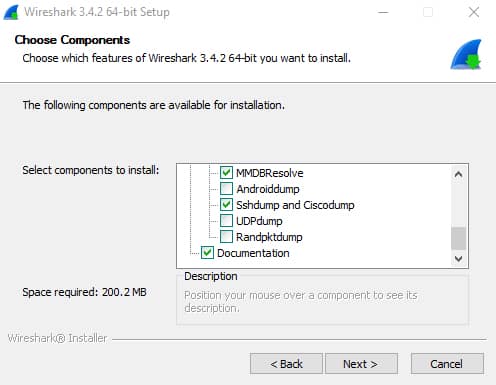Go back with the < Back button
This screenshot has width=496, height=385.
tap(286, 364)
